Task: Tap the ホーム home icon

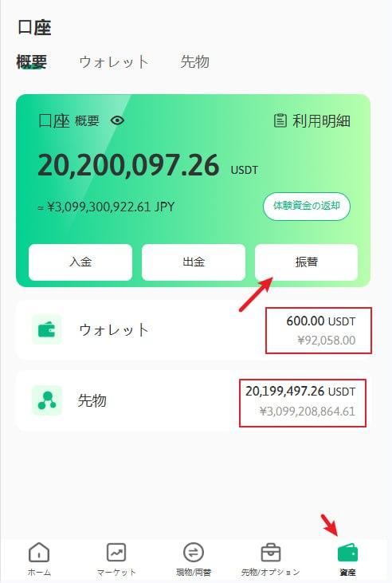Action: [39, 552]
